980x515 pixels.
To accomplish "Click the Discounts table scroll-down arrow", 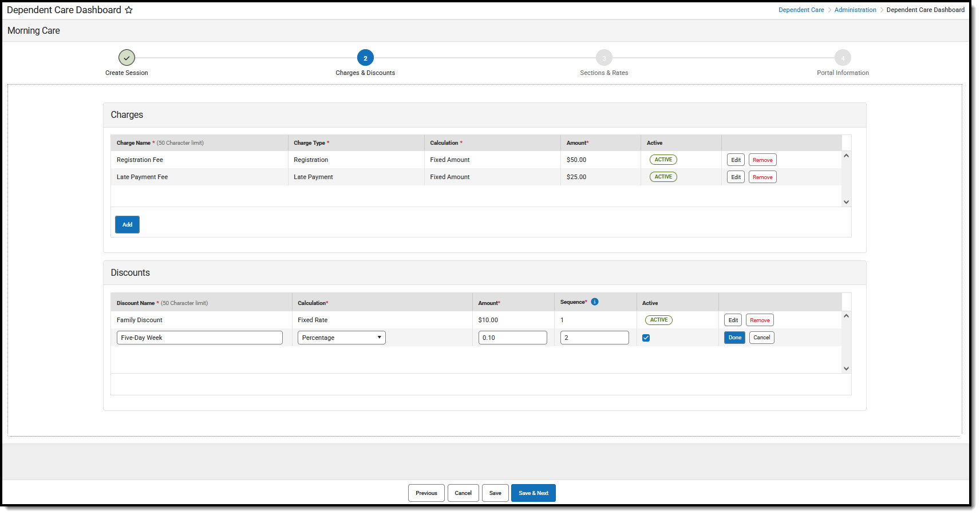I will [846, 369].
